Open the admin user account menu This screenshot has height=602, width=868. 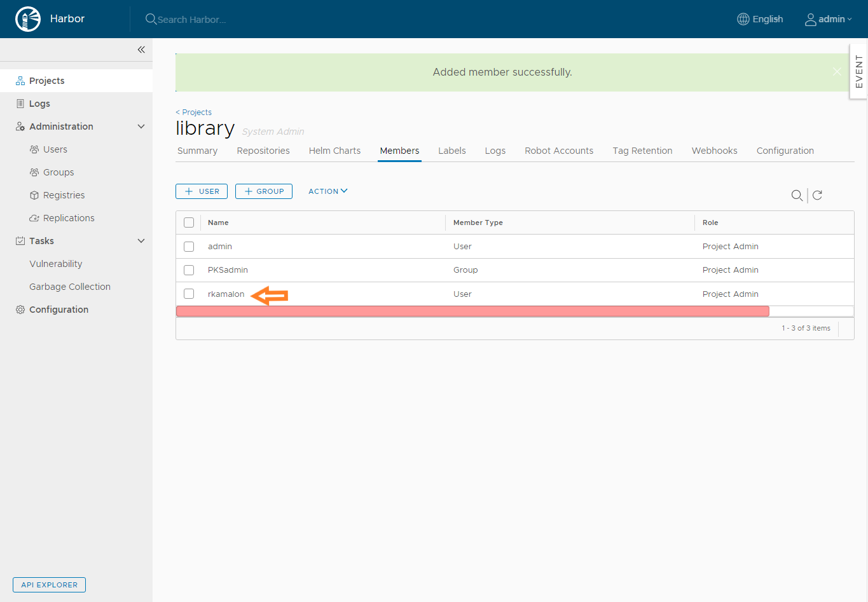click(x=829, y=19)
